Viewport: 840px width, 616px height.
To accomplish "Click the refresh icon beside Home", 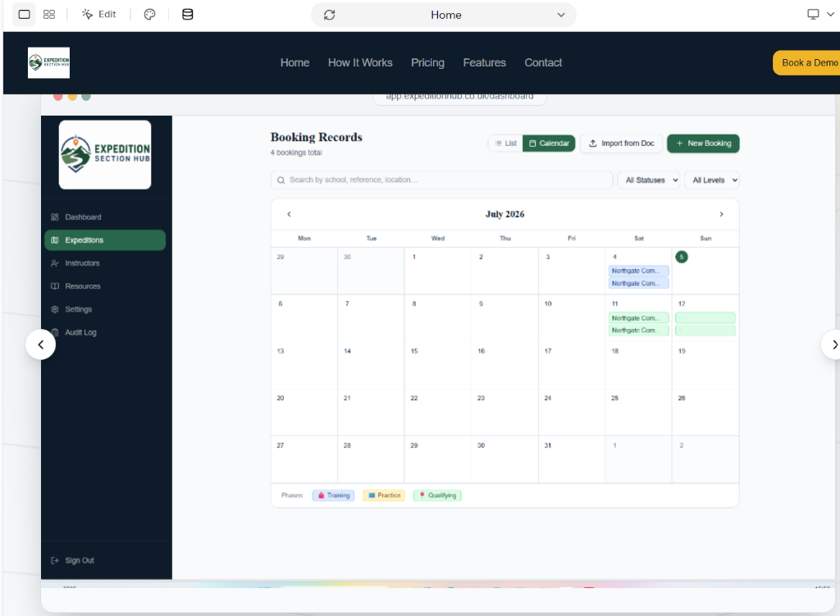I will 330,15.
